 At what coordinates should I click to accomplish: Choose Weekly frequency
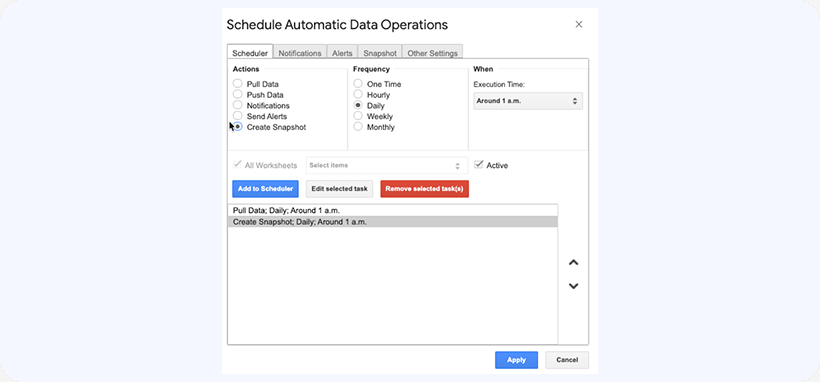click(358, 116)
